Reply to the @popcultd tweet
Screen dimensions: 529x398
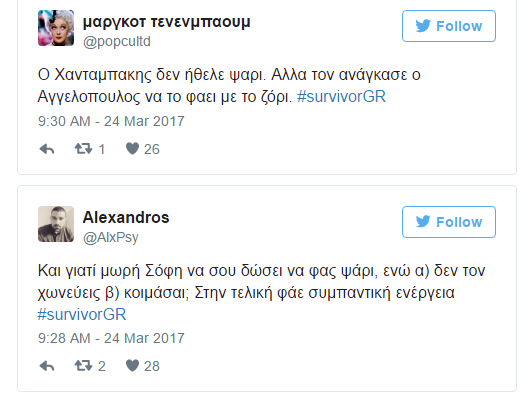[x=47, y=149]
